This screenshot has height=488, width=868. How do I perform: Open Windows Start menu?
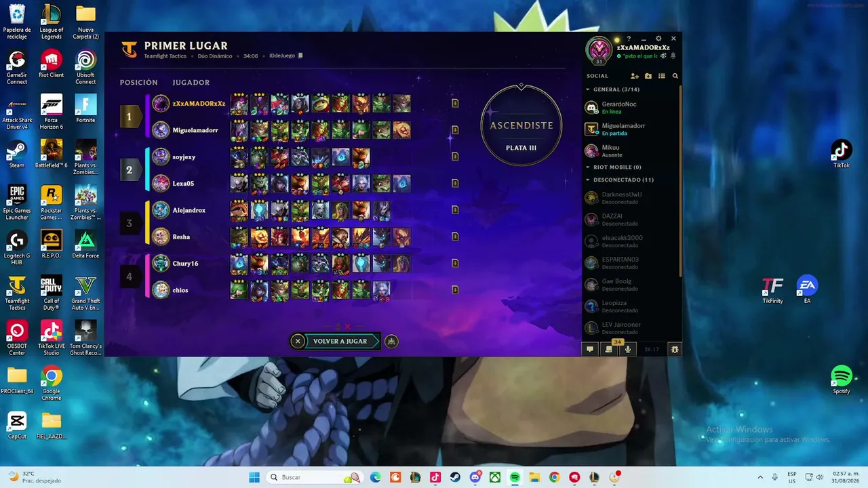click(254, 477)
